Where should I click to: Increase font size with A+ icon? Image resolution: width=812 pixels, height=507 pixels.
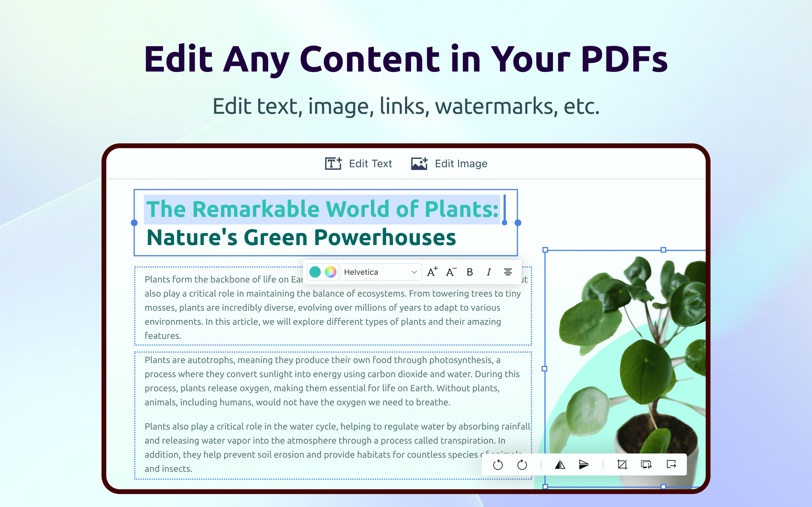[x=432, y=272]
